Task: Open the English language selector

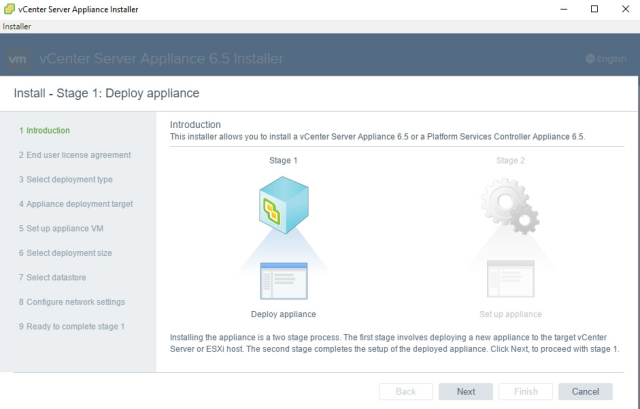Action: pos(606,59)
